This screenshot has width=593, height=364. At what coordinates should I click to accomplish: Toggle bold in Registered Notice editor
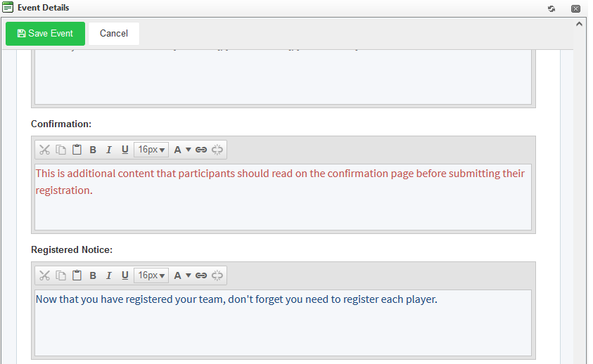point(93,275)
